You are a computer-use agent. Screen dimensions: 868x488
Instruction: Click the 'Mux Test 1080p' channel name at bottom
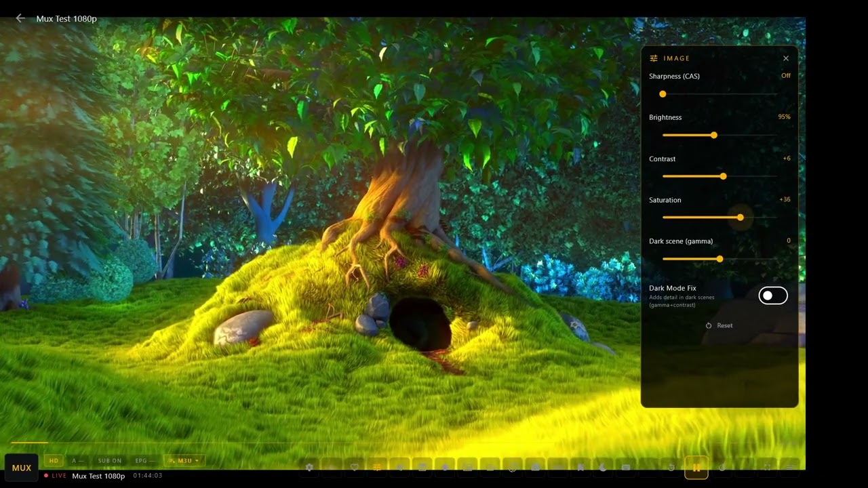coord(98,476)
